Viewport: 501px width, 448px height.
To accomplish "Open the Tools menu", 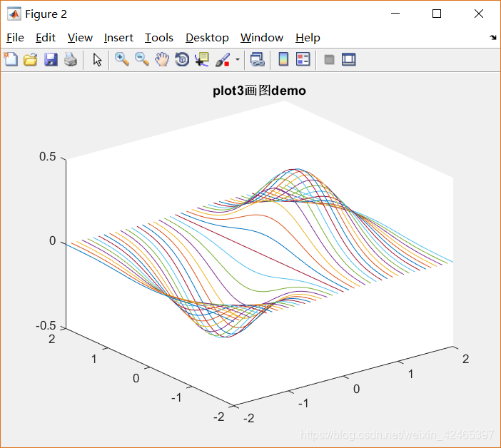I will (x=159, y=38).
